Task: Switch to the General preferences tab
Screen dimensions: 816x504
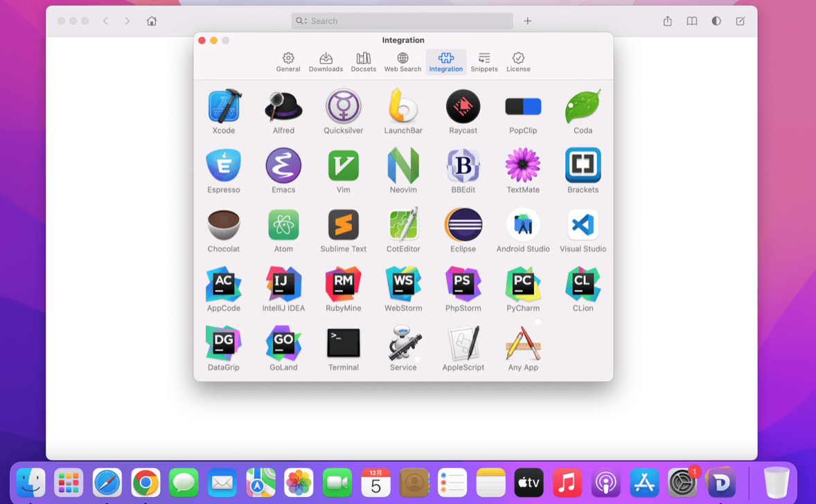Action: click(288, 62)
